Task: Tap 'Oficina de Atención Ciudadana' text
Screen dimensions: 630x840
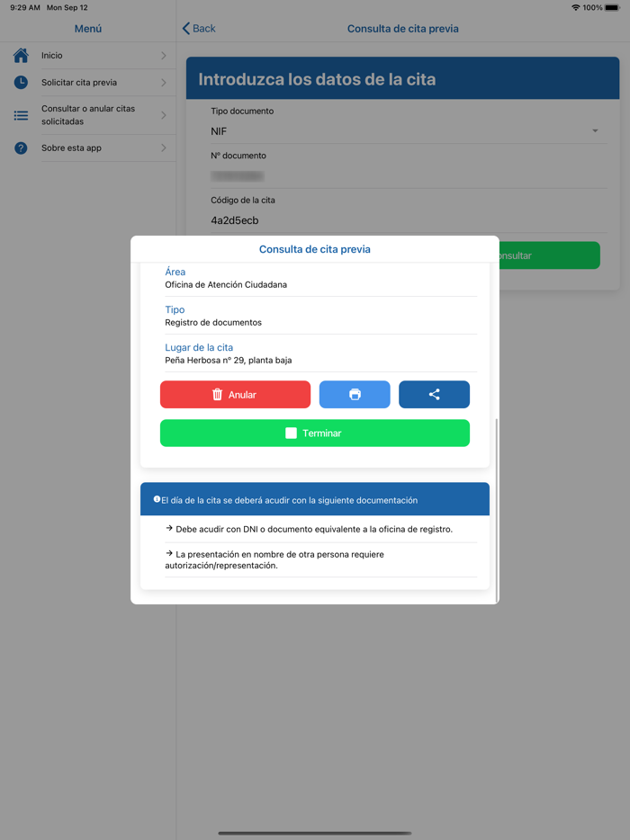Action: (226, 284)
